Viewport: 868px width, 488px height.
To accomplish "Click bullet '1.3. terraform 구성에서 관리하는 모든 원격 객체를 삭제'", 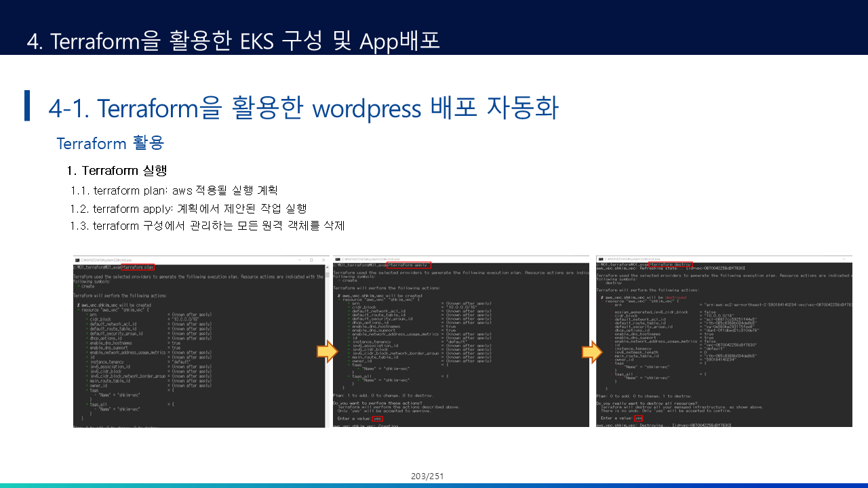I will tap(208, 226).
